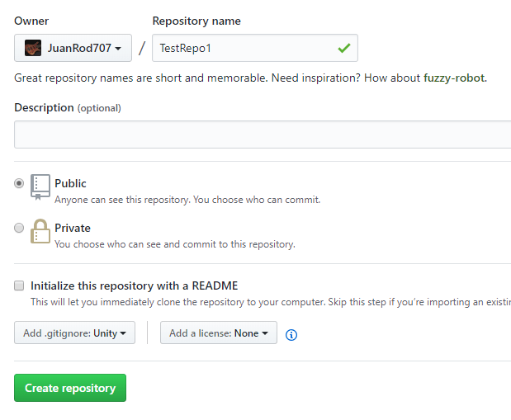Image resolution: width=511 pixels, height=420 pixels.
Task: Click the JuanRod707 owner avatar icon
Action: pos(33,48)
